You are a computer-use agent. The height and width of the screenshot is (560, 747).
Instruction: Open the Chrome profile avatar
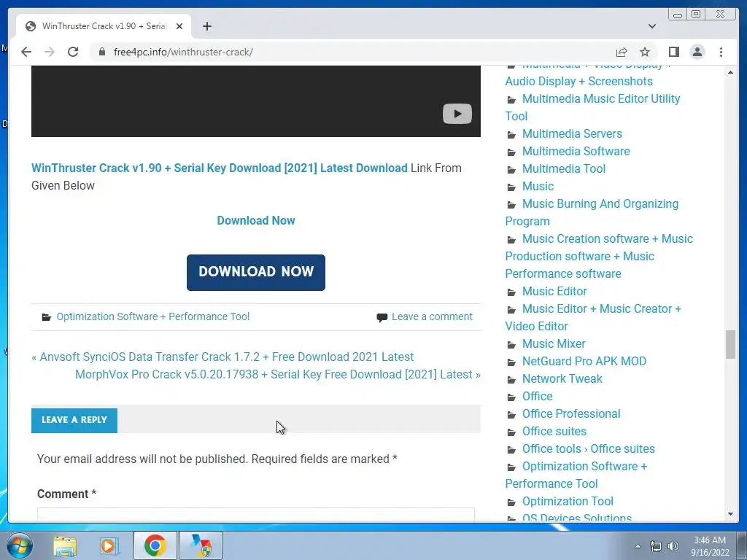coord(697,52)
